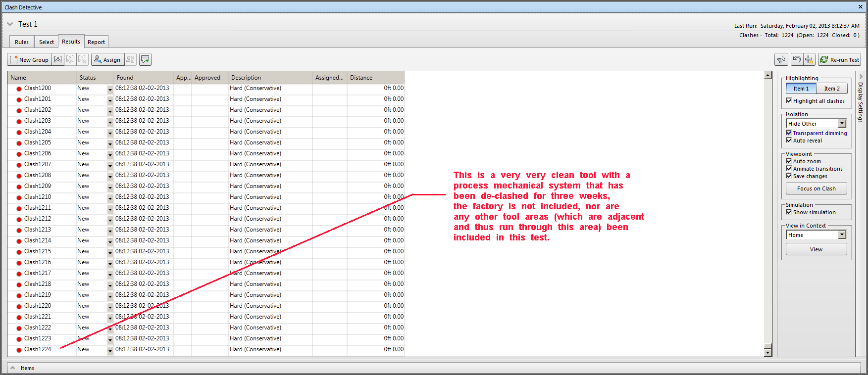Click the Compact All broom icon
The image size is (868, 375).
pos(809,59)
